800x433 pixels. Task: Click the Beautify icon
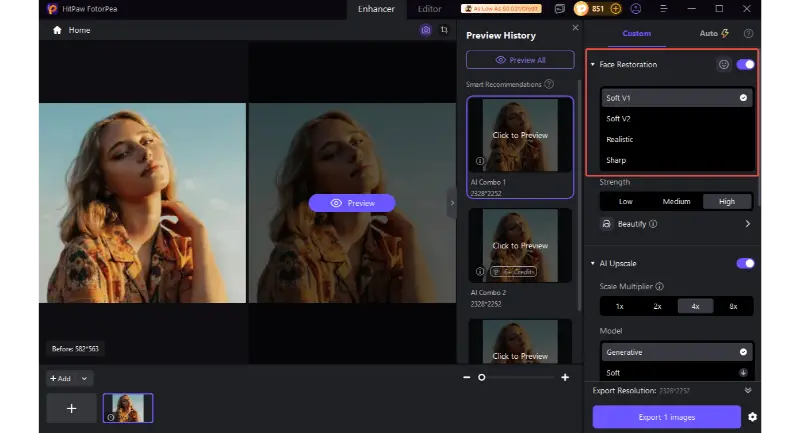point(606,224)
